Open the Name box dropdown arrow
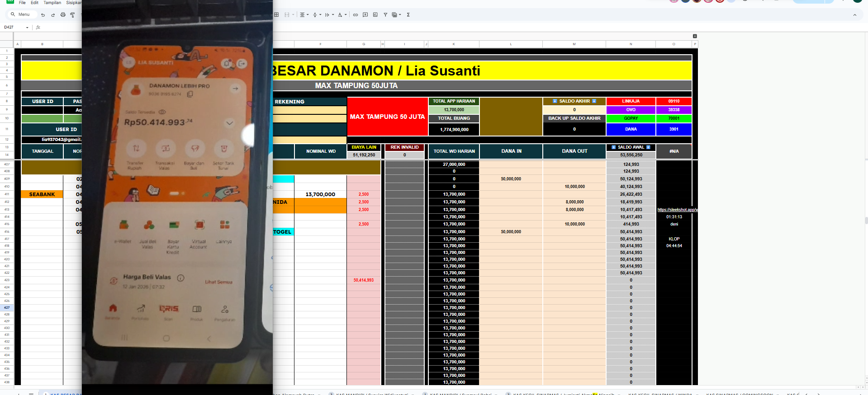 click(x=27, y=28)
